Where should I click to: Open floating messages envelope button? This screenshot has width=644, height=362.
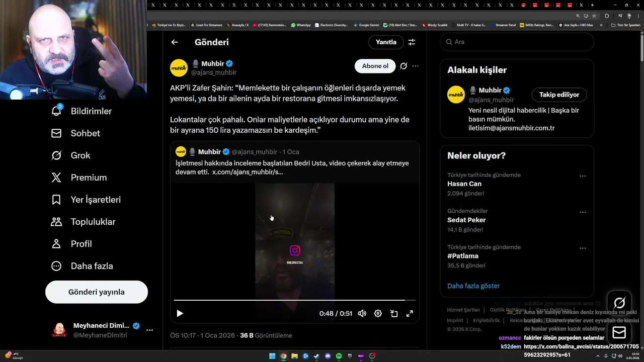[619, 332]
